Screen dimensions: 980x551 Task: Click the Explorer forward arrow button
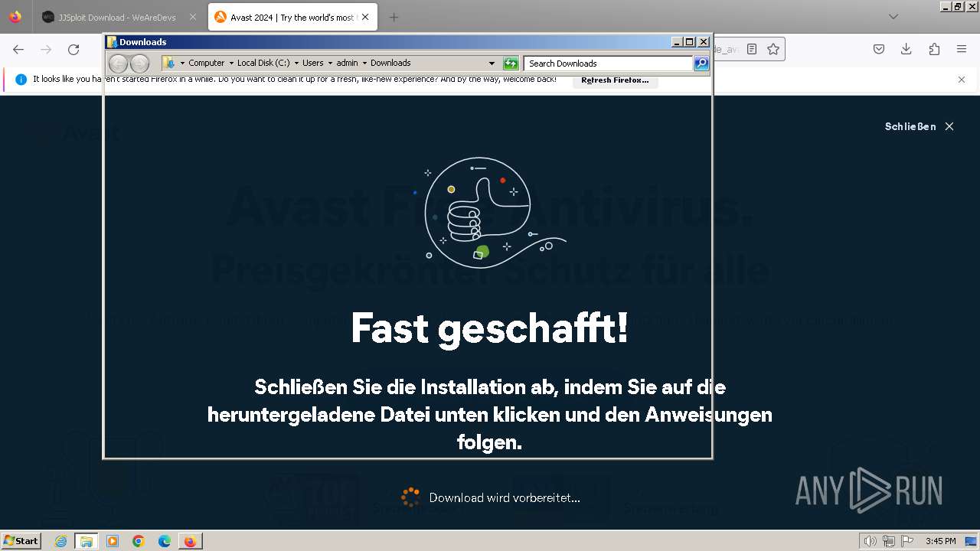(x=139, y=64)
